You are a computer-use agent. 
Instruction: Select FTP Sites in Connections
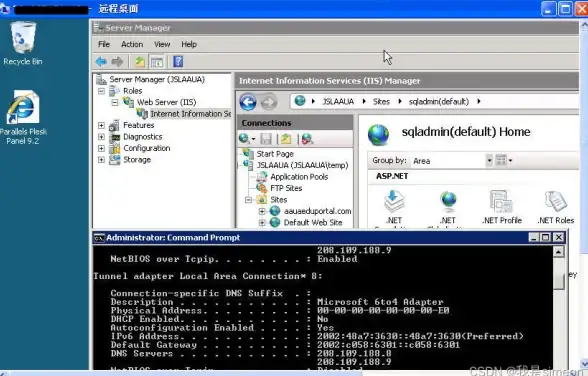click(286, 188)
